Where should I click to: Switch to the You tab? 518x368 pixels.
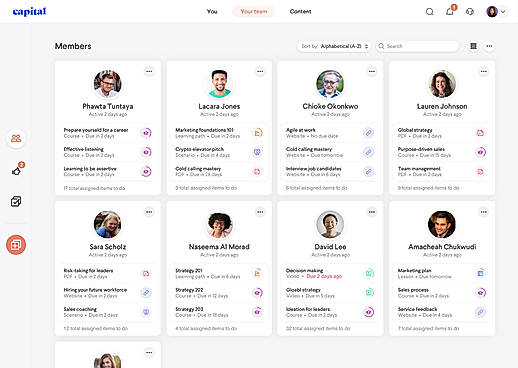(x=212, y=12)
